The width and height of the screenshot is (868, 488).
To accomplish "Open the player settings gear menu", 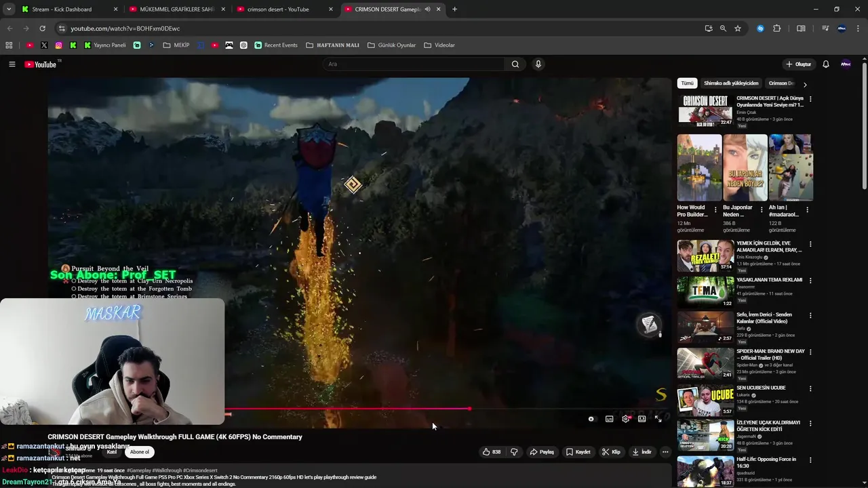I will point(625,419).
